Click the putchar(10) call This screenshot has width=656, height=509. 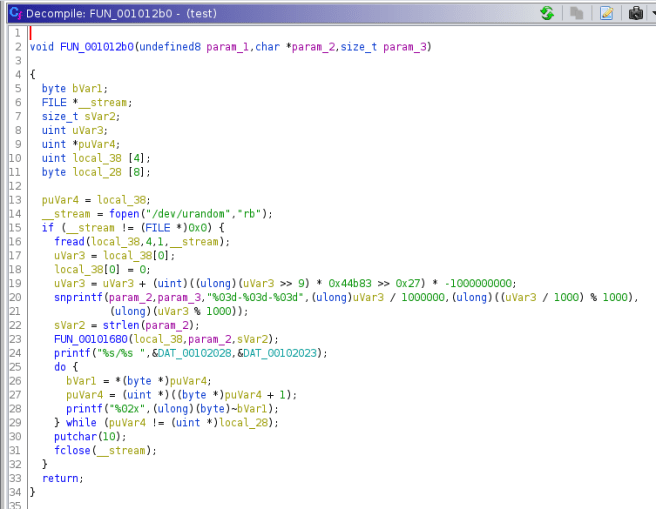[x=76, y=436]
